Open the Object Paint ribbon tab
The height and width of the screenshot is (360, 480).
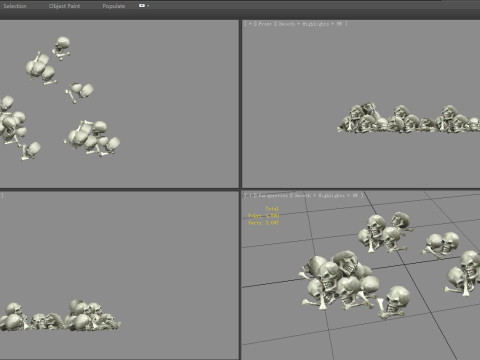[x=64, y=6]
